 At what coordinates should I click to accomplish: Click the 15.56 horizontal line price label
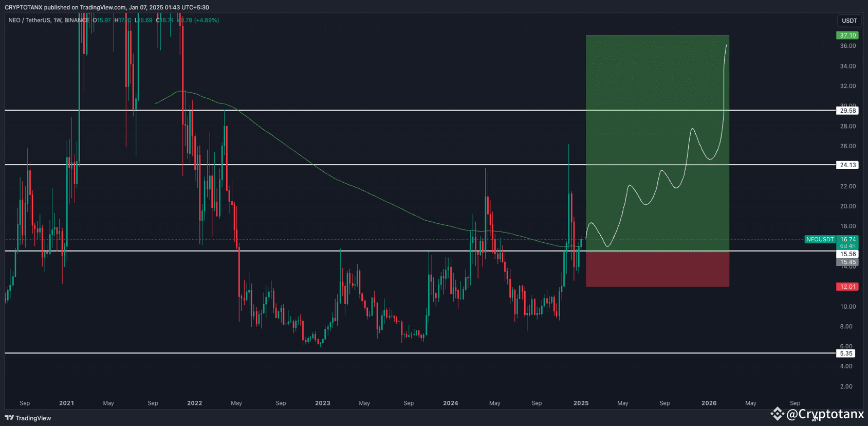847,254
